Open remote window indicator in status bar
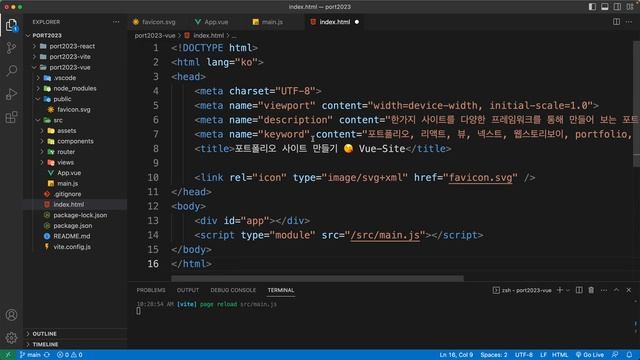The image size is (640, 360). click(7, 355)
